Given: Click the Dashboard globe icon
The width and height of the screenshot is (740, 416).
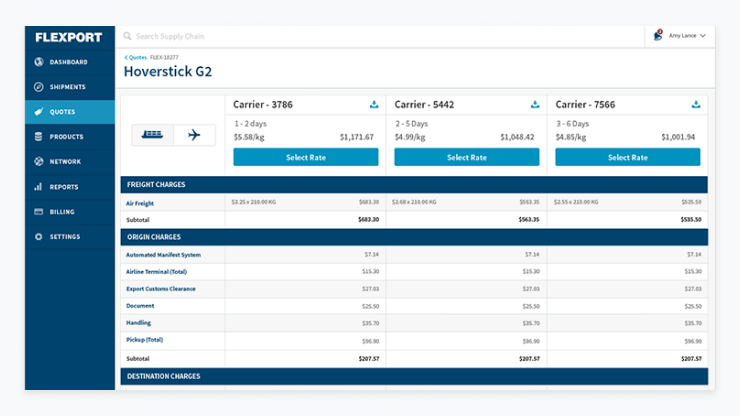Looking at the screenshot, I should click(x=39, y=62).
